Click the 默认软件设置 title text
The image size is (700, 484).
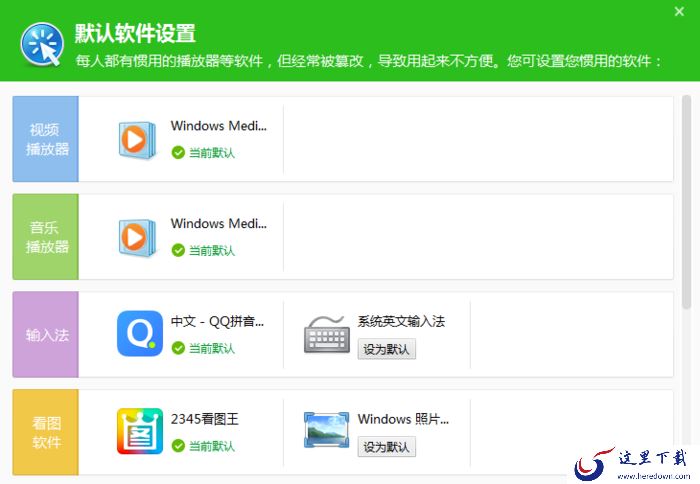point(135,33)
